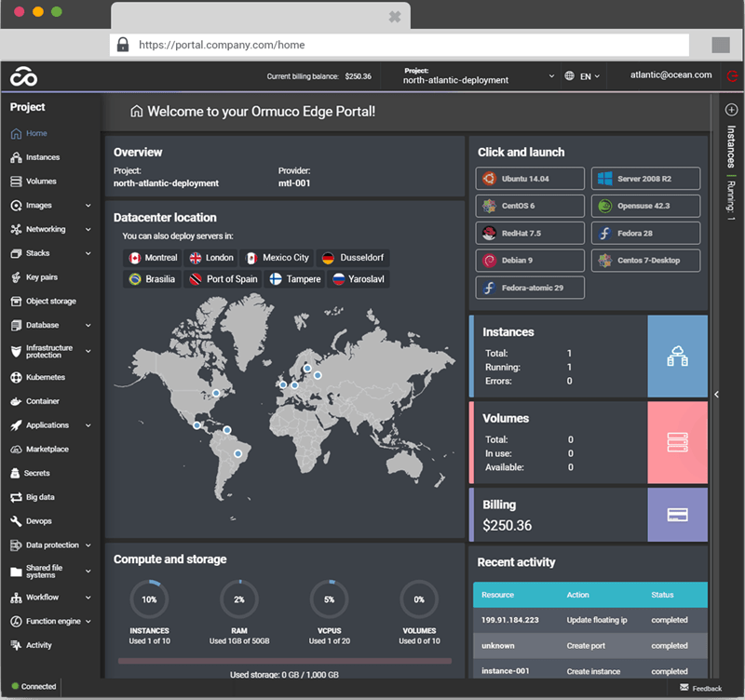This screenshot has width=745, height=700.
Task: Click the red logout icon
Action: tap(732, 76)
